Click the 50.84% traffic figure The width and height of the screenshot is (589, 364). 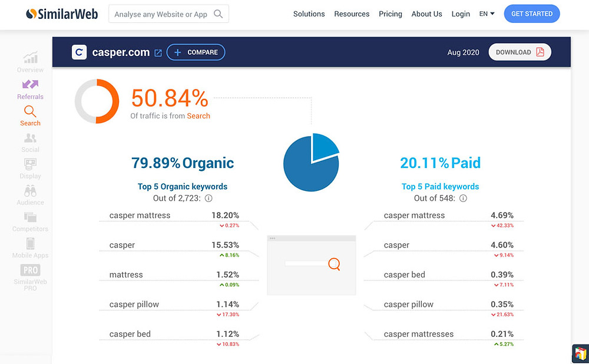click(170, 98)
